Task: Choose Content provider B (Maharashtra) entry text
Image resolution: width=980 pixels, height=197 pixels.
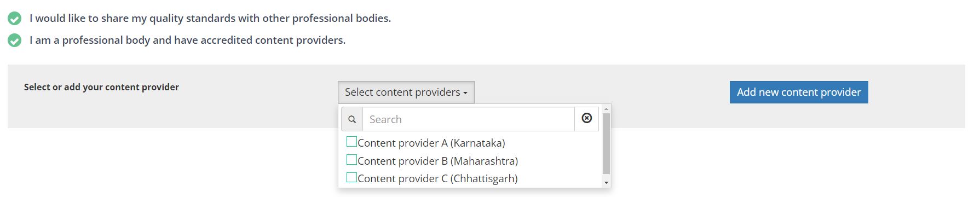Action: click(x=437, y=161)
